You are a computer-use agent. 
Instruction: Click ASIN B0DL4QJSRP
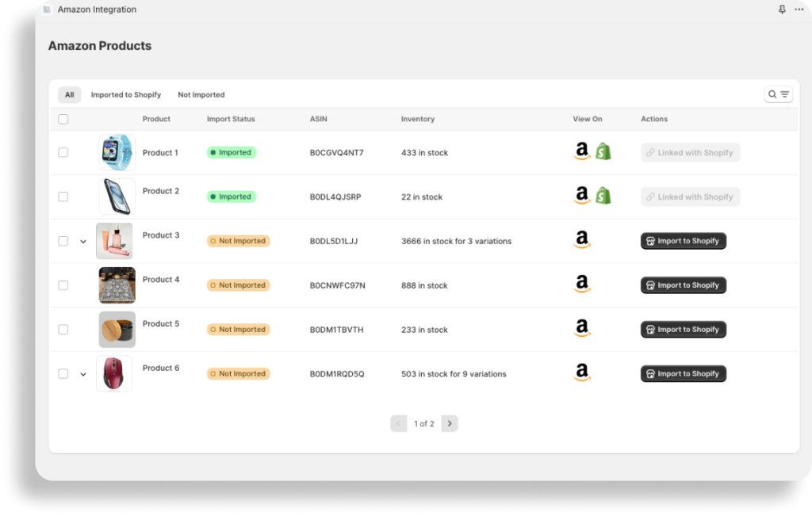pos(335,197)
